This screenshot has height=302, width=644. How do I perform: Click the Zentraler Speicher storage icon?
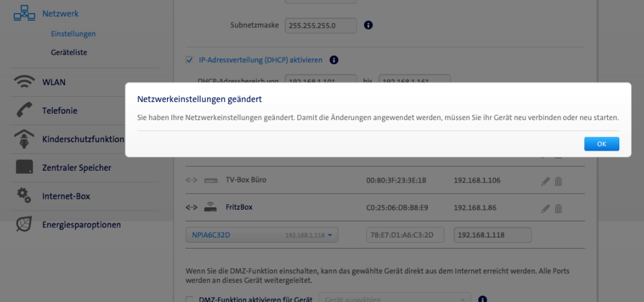[x=25, y=168]
